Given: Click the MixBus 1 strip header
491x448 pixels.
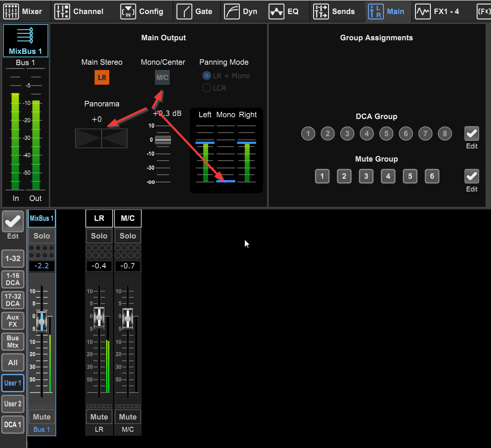Looking at the screenshot, I should pyautogui.click(x=42, y=218).
